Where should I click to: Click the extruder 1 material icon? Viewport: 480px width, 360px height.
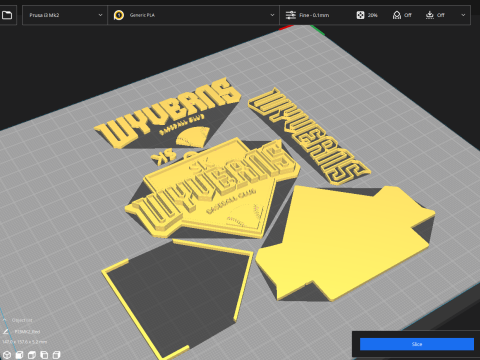pos(119,15)
